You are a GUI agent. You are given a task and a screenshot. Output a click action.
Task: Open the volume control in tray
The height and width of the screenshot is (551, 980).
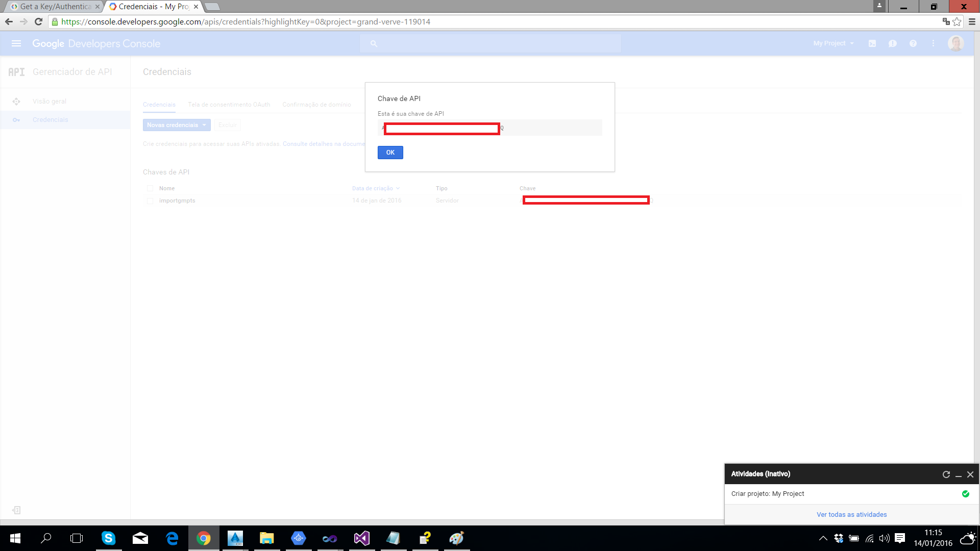click(x=885, y=538)
